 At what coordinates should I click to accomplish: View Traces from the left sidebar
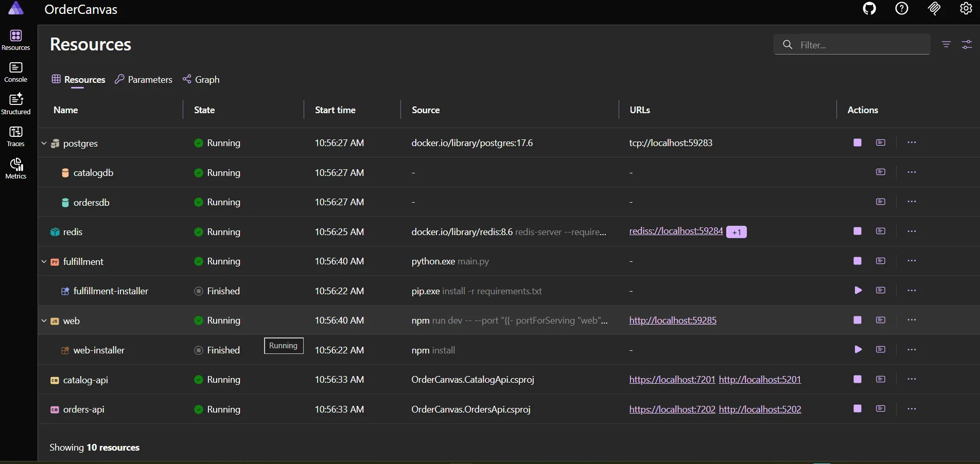[16, 135]
